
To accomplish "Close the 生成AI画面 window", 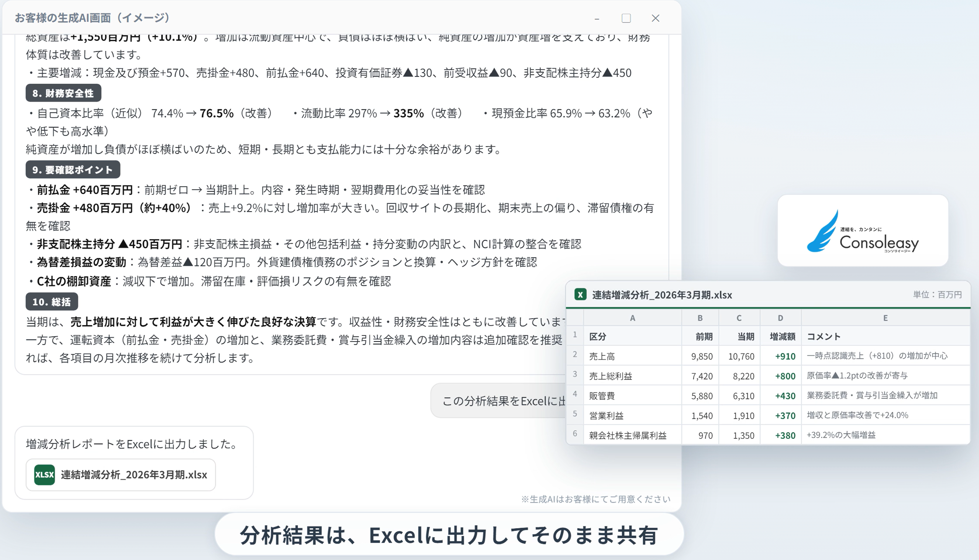I will pyautogui.click(x=655, y=18).
